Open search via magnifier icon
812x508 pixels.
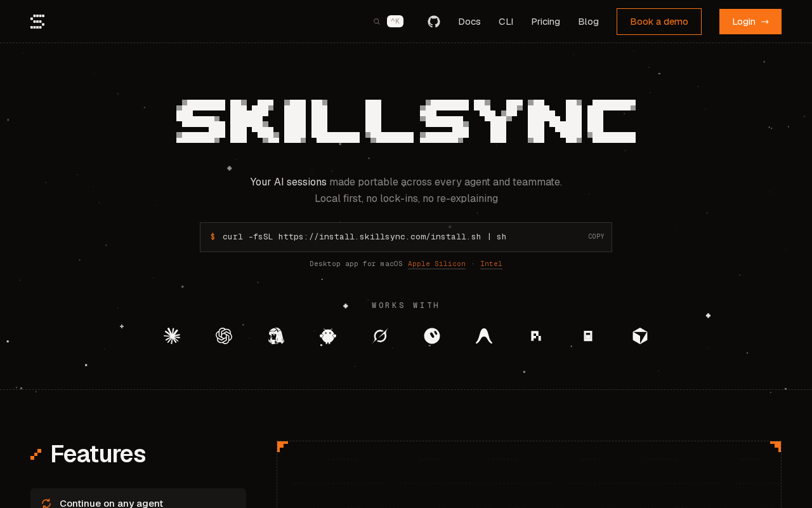[377, 22]
